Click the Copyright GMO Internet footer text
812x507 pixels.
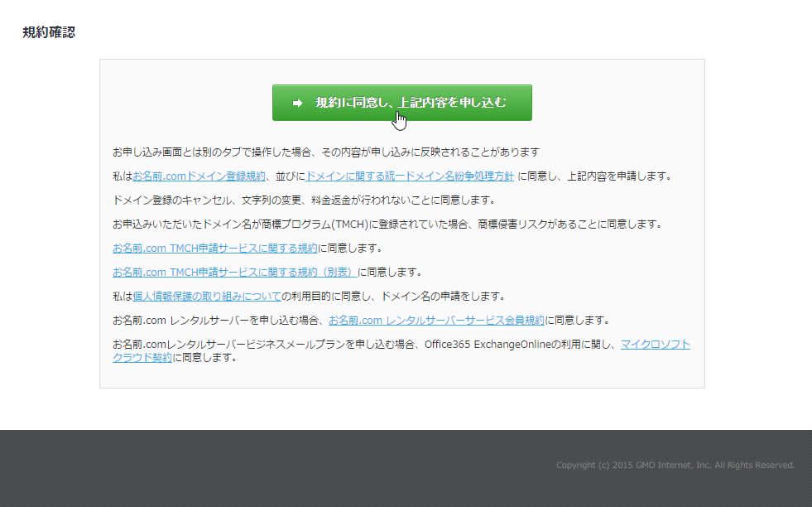[x=675, y=465]
